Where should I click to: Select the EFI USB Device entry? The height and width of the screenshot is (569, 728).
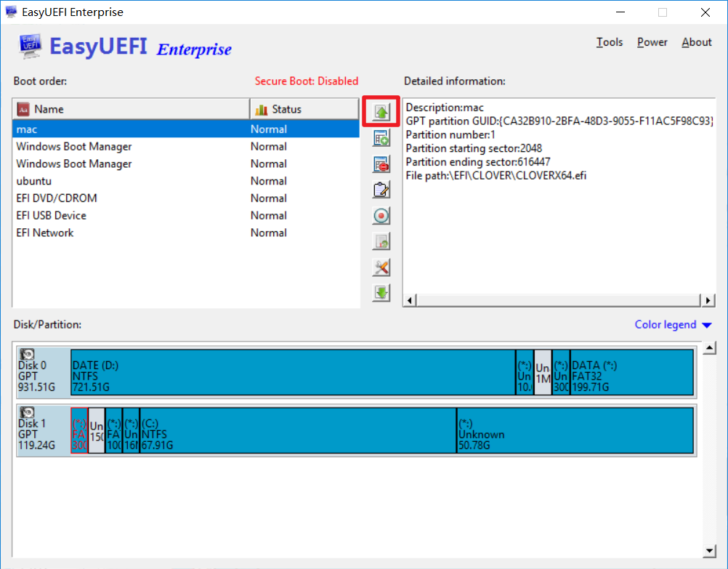point(186,216)
